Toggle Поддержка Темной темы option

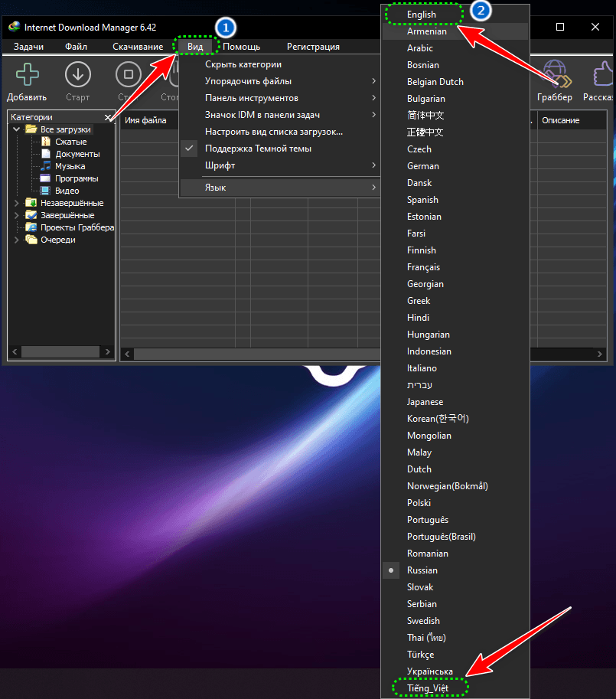coord(280,149)
